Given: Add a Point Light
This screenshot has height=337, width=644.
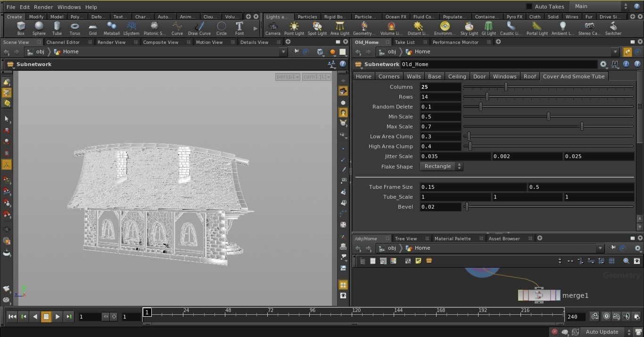Looking at the screenshot, I should point(294,28).
